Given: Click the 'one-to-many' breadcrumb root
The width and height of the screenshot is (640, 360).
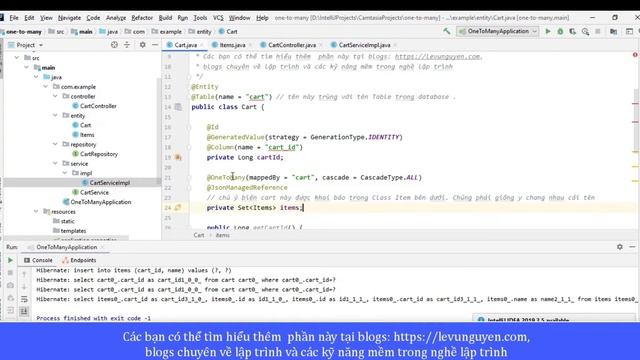Looking at the screenshot, I should [x=24, y=31].
